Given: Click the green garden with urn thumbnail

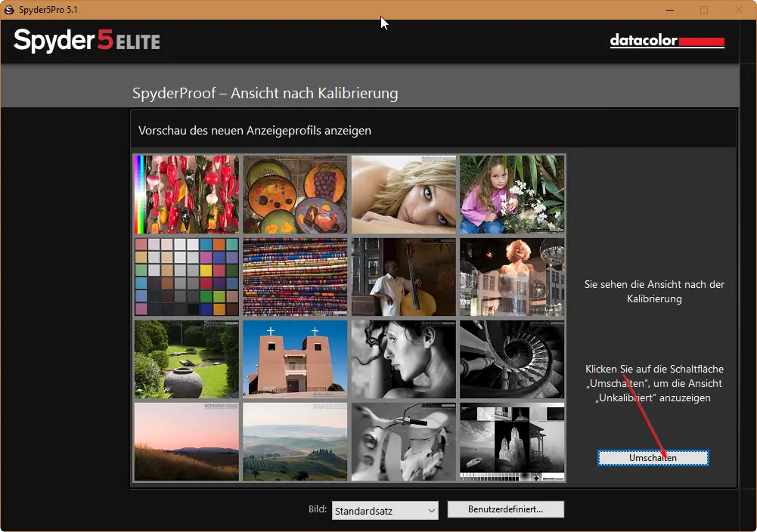Looking at the screenshot, I should (186, 360).
